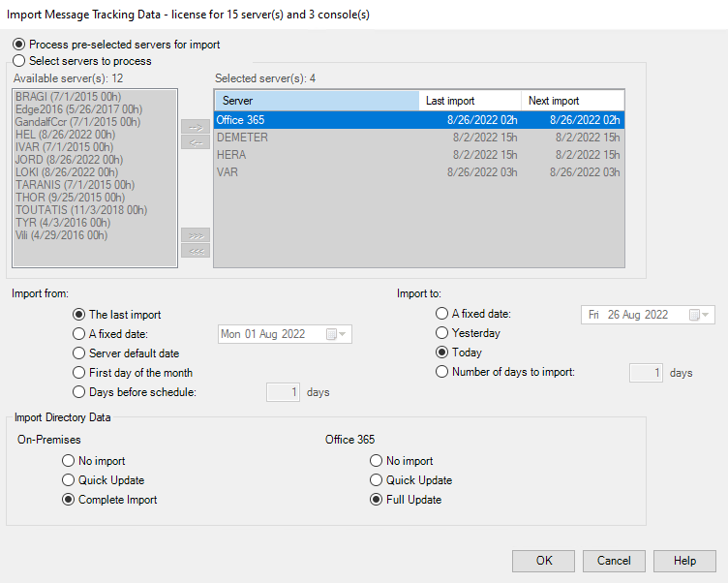Select 'Yesterday' as the import to date
This screenshot has width=728, height=583.
pyautogui.click(x=442, y=333)
